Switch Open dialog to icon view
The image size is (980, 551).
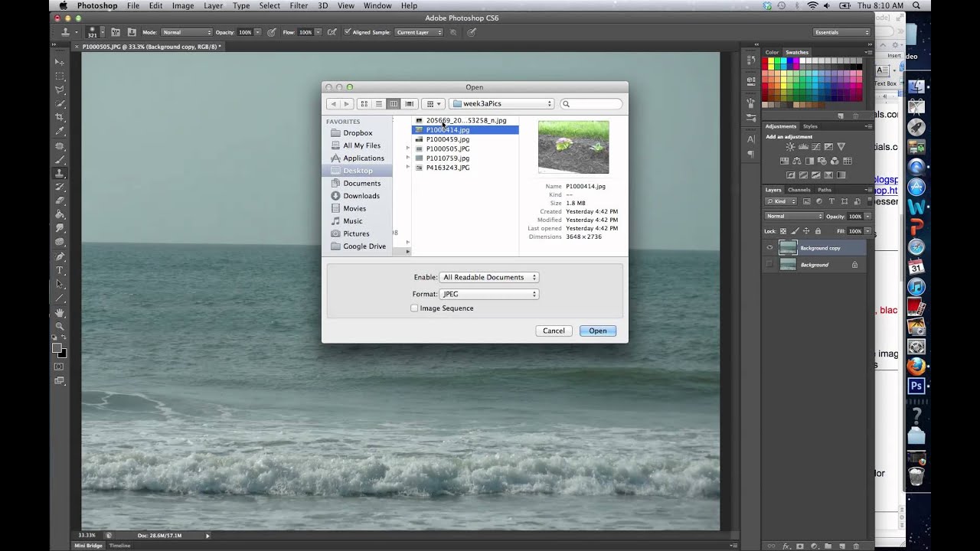364,104
